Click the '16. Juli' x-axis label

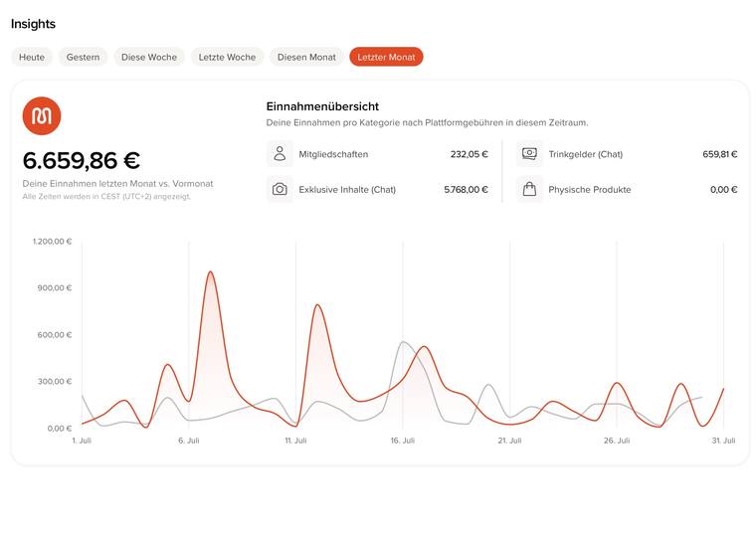click(403, 441)
